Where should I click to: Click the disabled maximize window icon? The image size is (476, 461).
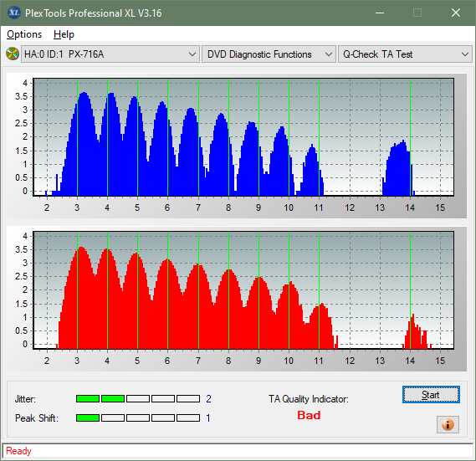click(417, 13)
